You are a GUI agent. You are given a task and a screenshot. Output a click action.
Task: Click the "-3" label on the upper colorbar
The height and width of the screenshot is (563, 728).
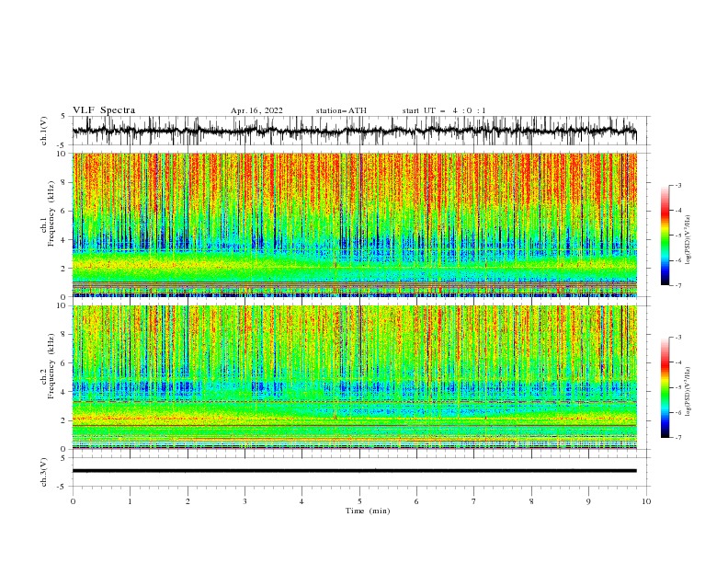(x=678, y=185)
